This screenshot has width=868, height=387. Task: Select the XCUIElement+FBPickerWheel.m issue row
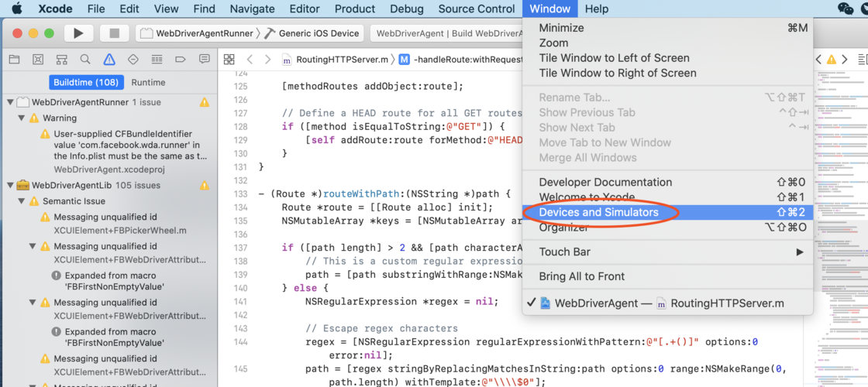click(x=120, y=231)
